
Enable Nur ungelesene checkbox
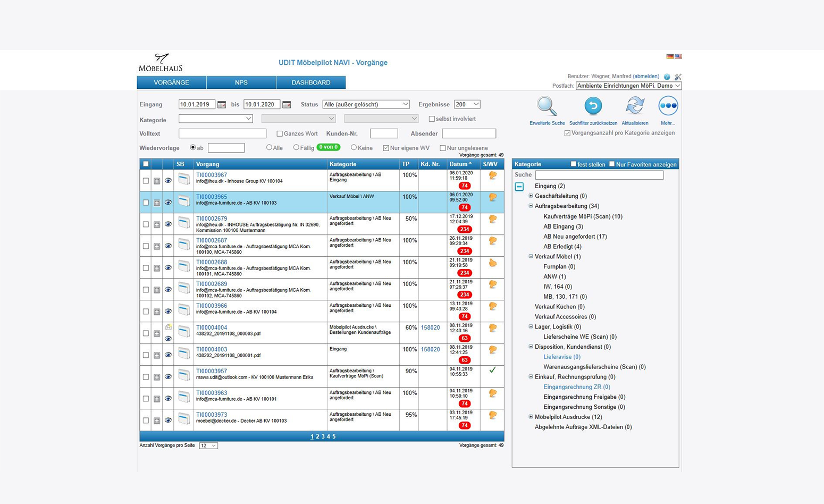442,148
